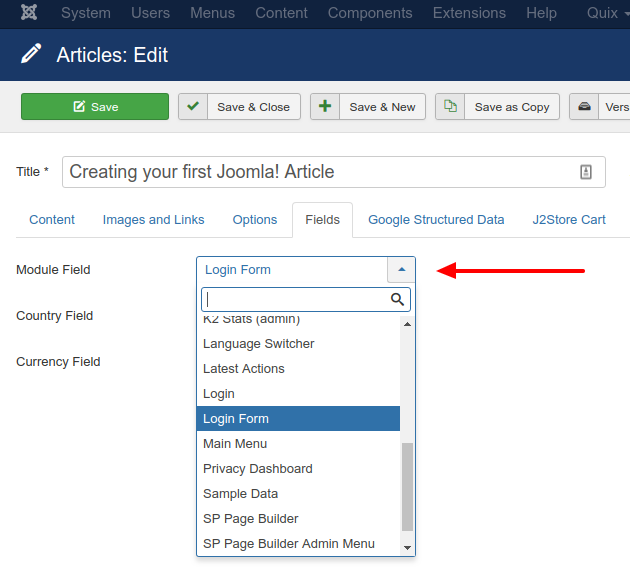Click the 'Title *' label
630x580 pixels.
(x=32, y=172)
